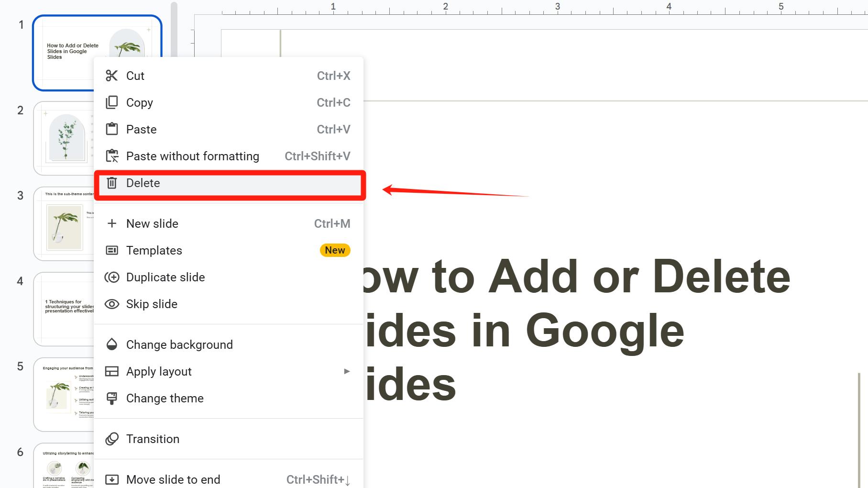868x488 pixels.
Task: Click the filmstrip vertical scrollbar
Action: pyautogui.click(x=174, y=29)
